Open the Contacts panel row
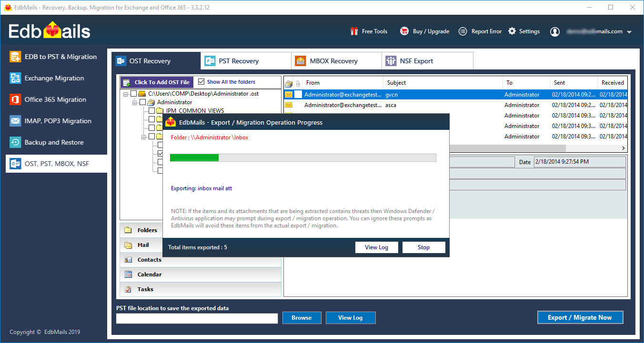Screen dimensions: 644x343 [201, 260]
